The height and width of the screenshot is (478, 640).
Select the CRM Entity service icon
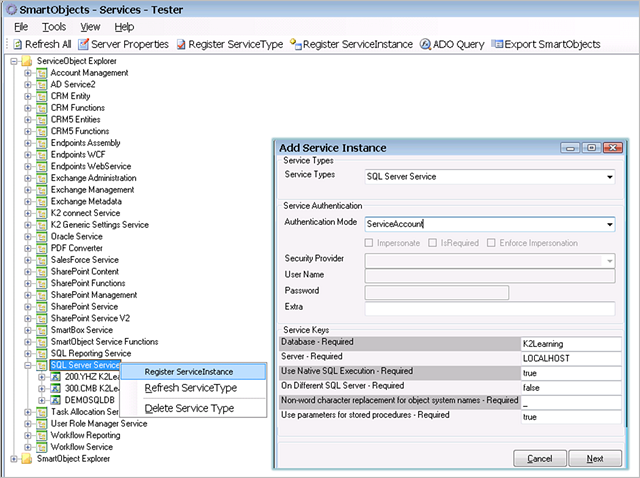41,96
